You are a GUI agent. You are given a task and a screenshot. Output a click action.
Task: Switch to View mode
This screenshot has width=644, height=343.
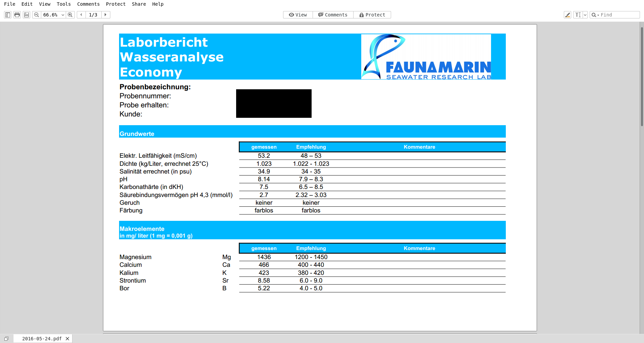[x=298, y=15]
